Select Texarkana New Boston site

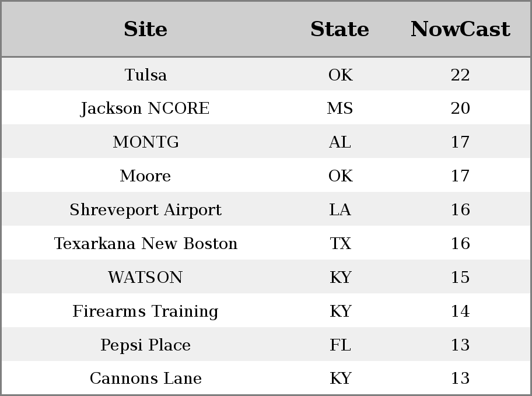click(x=146, y=244)
